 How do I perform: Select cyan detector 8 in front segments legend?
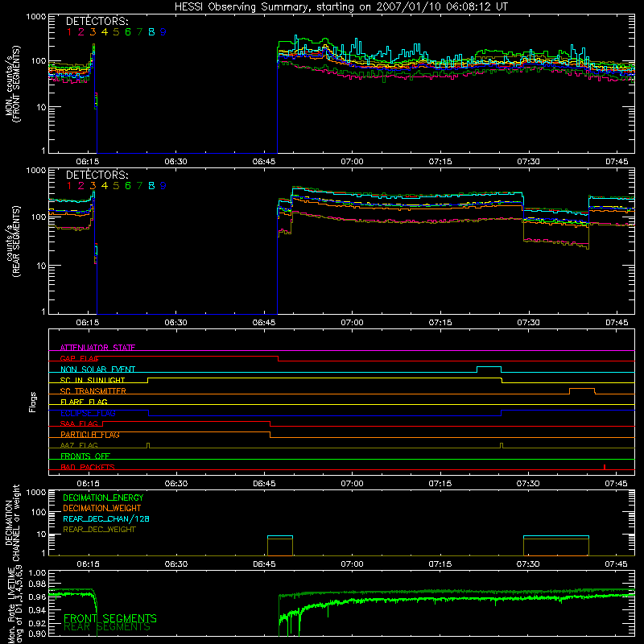pos(151,31)
